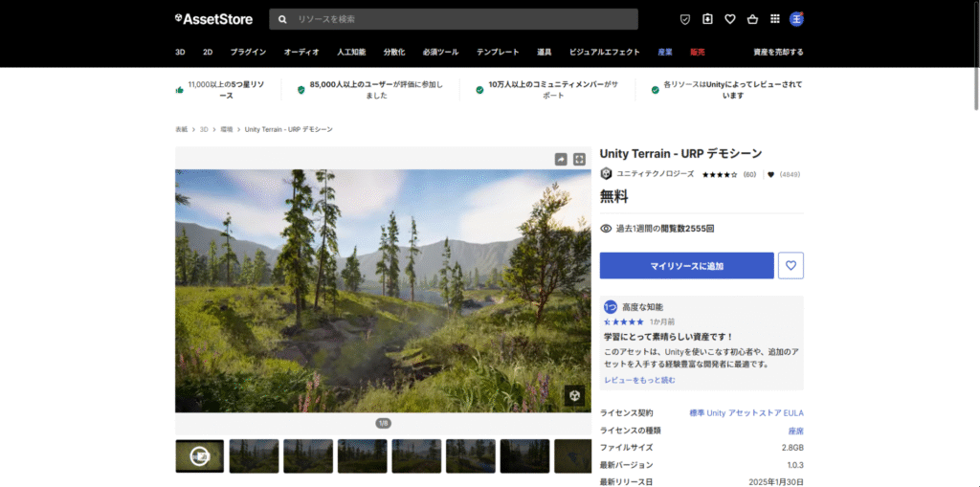Go to 表紙 in the breadcrumb
The image size is (980, 487).
181,129
